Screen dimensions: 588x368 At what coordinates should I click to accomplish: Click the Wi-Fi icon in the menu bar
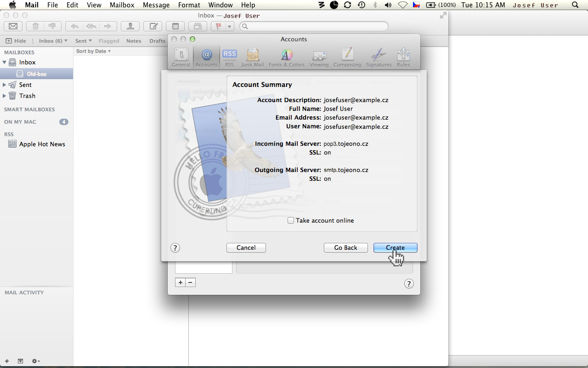coord(403,5)
